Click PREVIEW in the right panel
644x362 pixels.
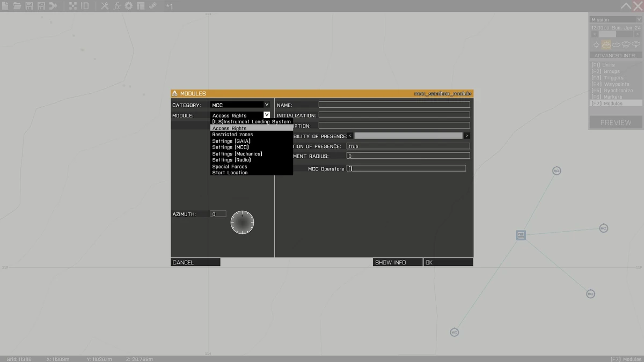[615, 122]
